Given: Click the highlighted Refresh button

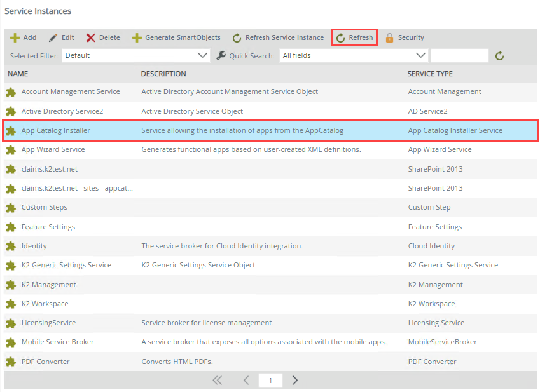Looking at the screenshot, I should point(354,37).
